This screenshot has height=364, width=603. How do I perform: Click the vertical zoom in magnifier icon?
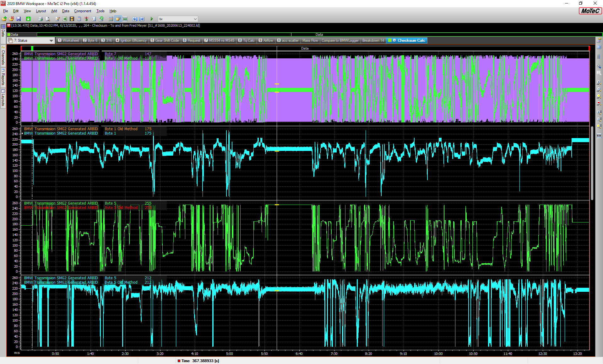599,112
